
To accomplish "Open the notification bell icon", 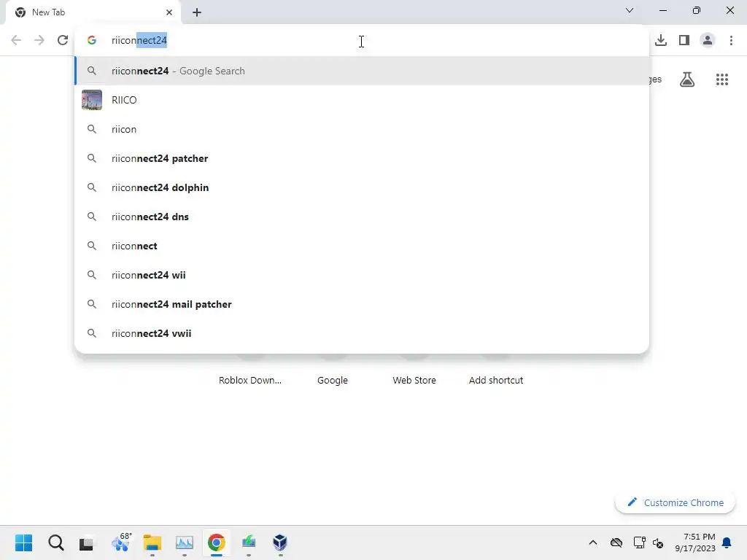I will [x=727, y=542].
